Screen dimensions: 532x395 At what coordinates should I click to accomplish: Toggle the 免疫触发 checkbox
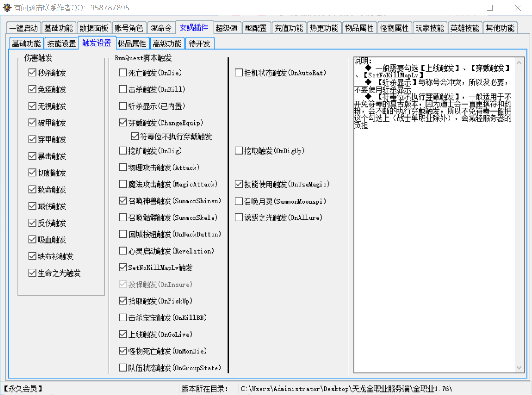coord(47,89)
